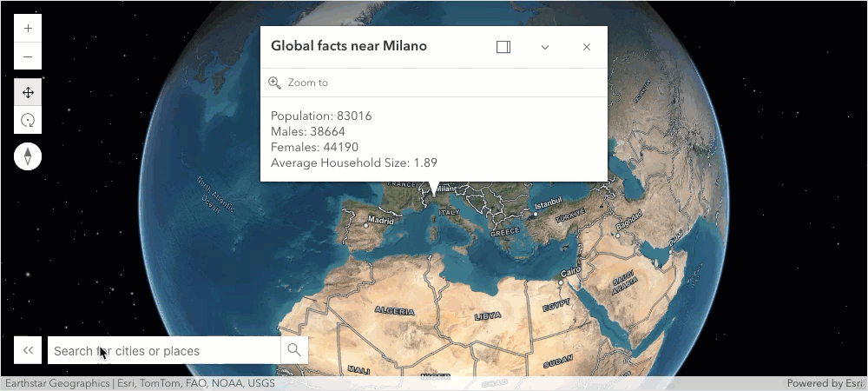This screenshot has height=391, width=868.
Task: Click the LIBYA label on the map
Action: click(488, 316)
